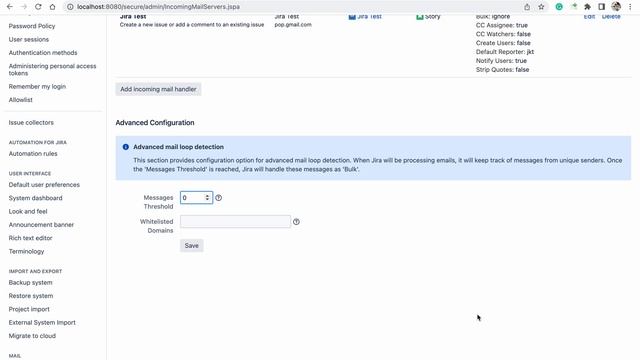Screen dimensions: 640x360
Task: Click 'CC Assignee: true' property text
Action: tap(502, 25)
